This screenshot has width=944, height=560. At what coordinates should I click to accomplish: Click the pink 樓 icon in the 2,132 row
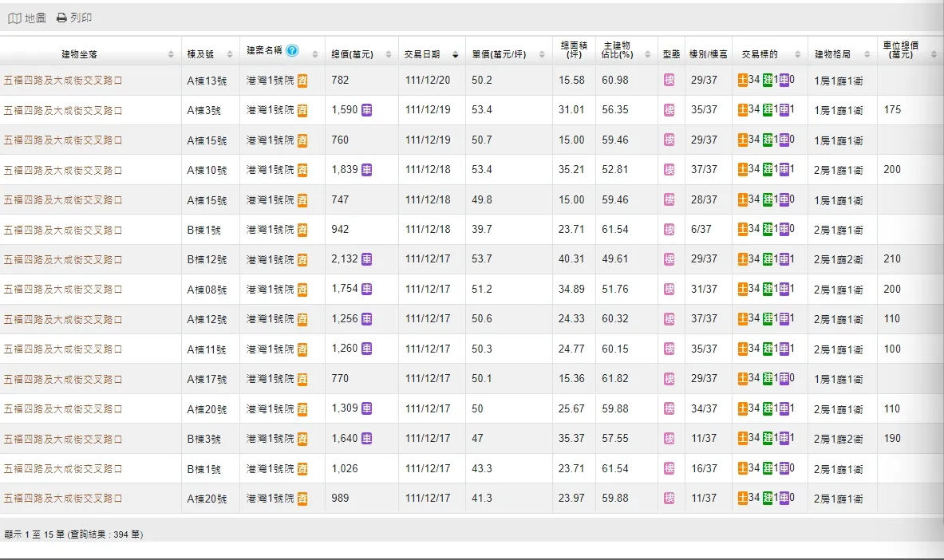(669, 259)
